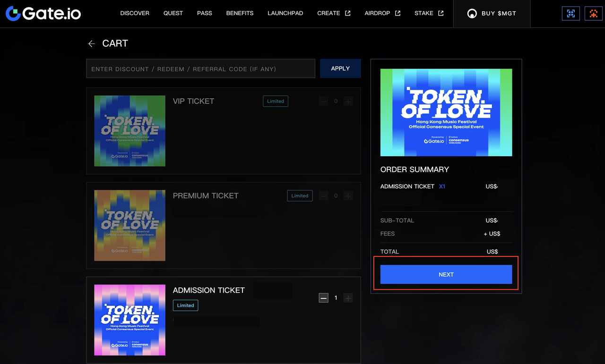605x364 pixels.
Task: Click the Gate.io logo
Action: [x=43, y=13]
